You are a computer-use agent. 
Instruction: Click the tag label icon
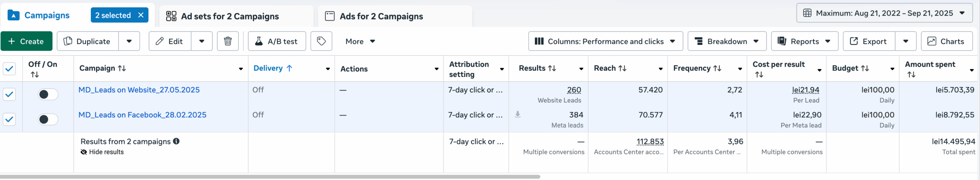click(321, 41)
